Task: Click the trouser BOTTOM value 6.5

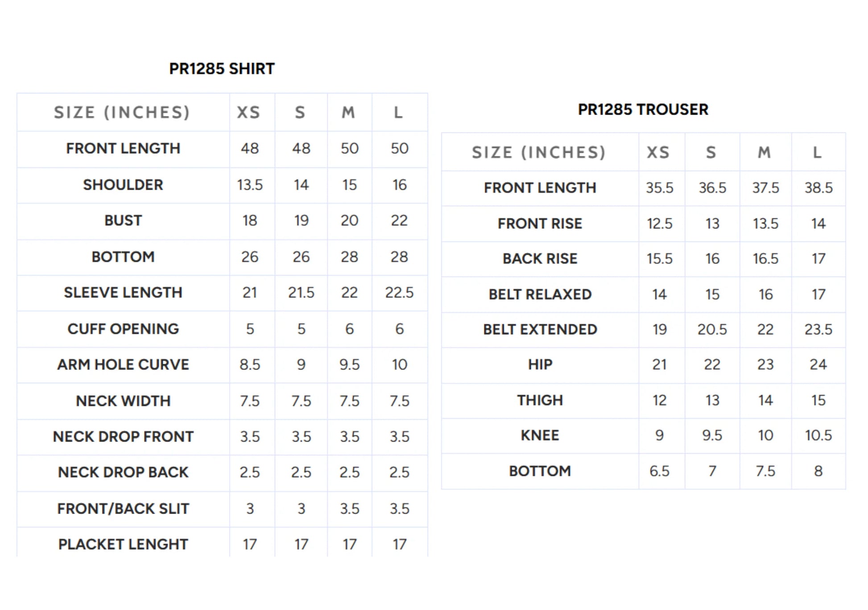Action: pos(659,471)
